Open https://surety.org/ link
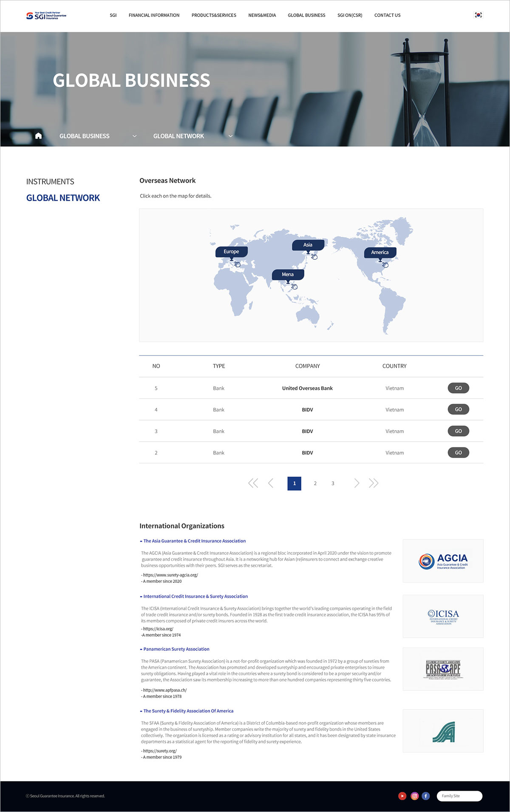This screenshot has height=812, width=510. [160, 751]
